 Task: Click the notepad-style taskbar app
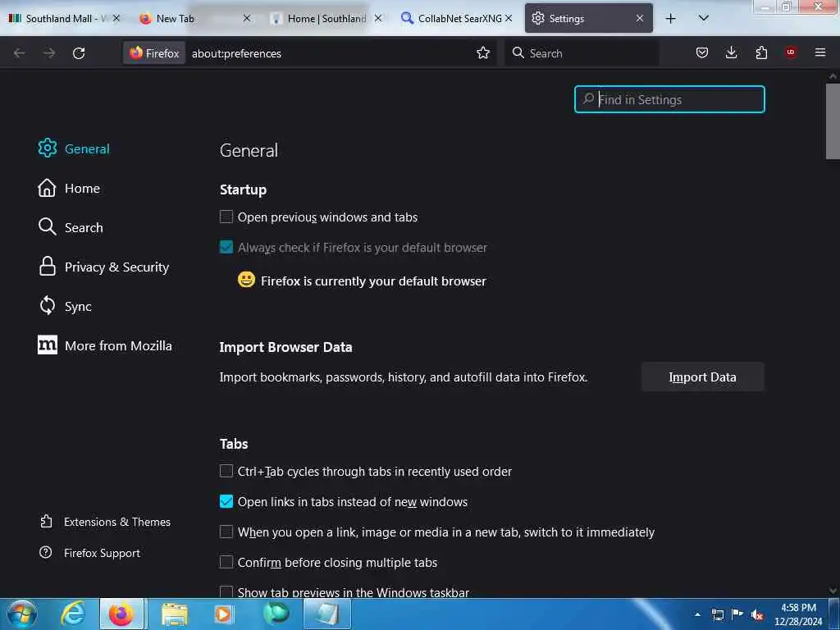coord(326,614)
